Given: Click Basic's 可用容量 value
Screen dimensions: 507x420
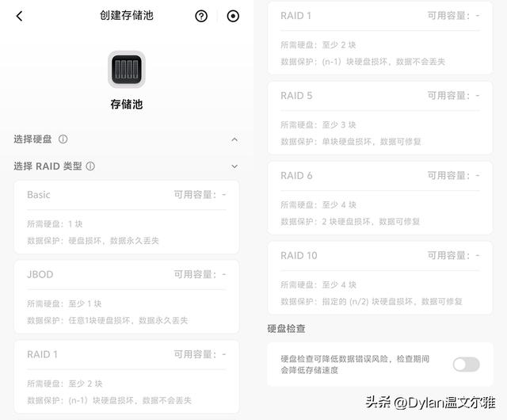Looking at the screenshot, I should (200, 195).
